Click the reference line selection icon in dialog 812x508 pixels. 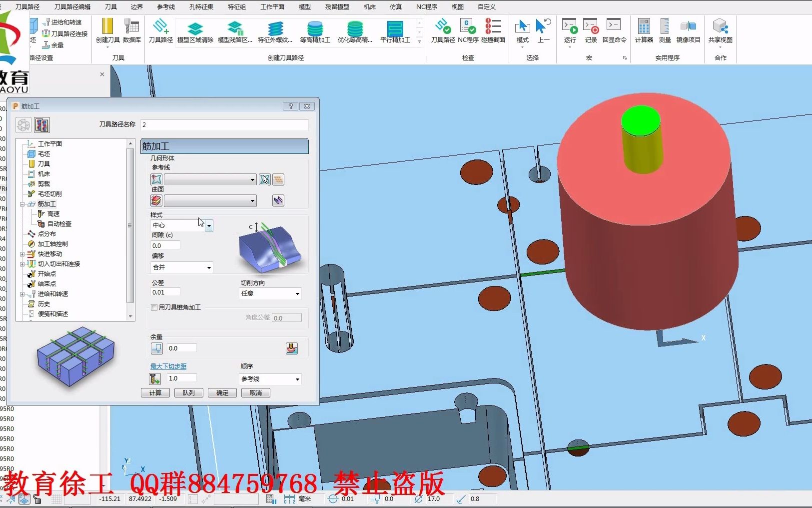(x=156, y=179)
